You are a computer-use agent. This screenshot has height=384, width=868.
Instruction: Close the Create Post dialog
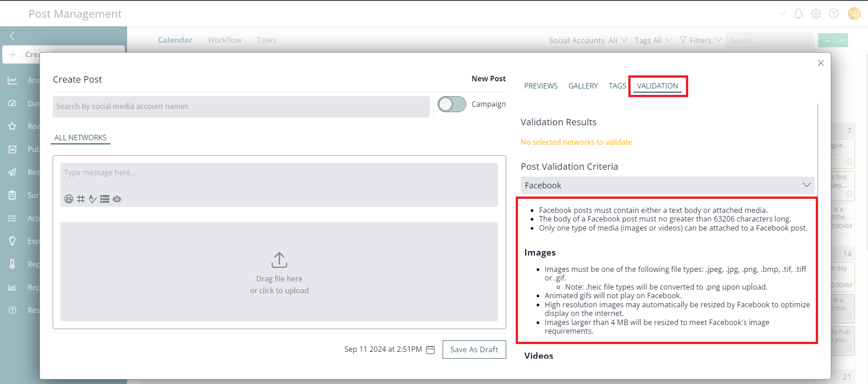pos(821,63)
